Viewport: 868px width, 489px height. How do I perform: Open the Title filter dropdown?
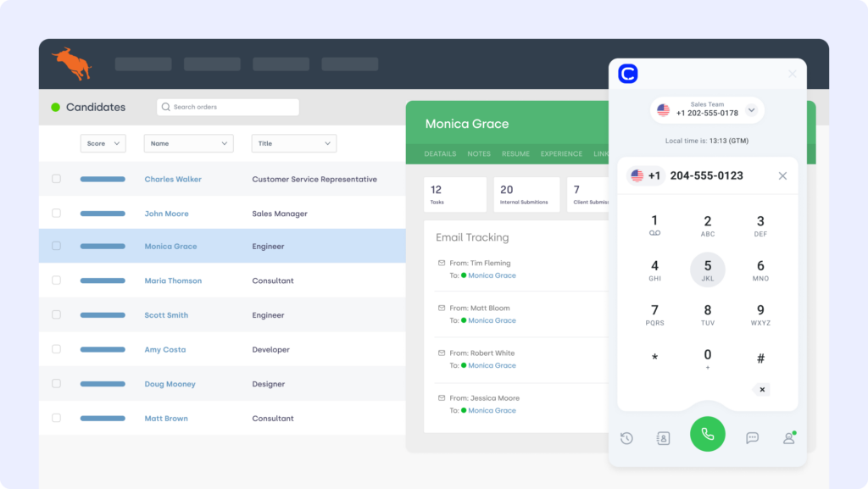[293, 143]
